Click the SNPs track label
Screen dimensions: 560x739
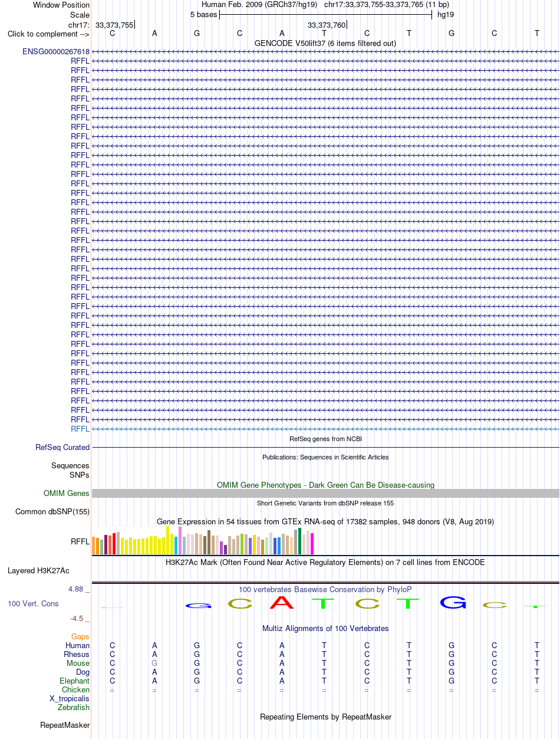80,475
